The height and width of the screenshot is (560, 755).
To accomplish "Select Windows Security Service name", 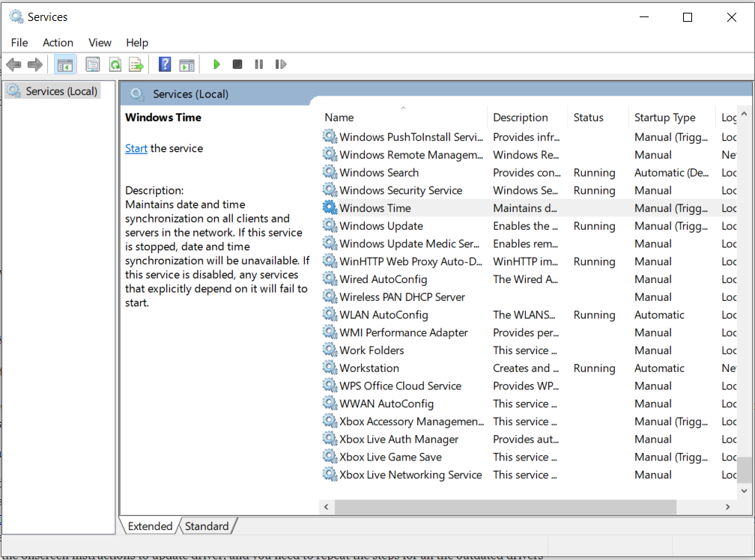I will coord(401,190).
